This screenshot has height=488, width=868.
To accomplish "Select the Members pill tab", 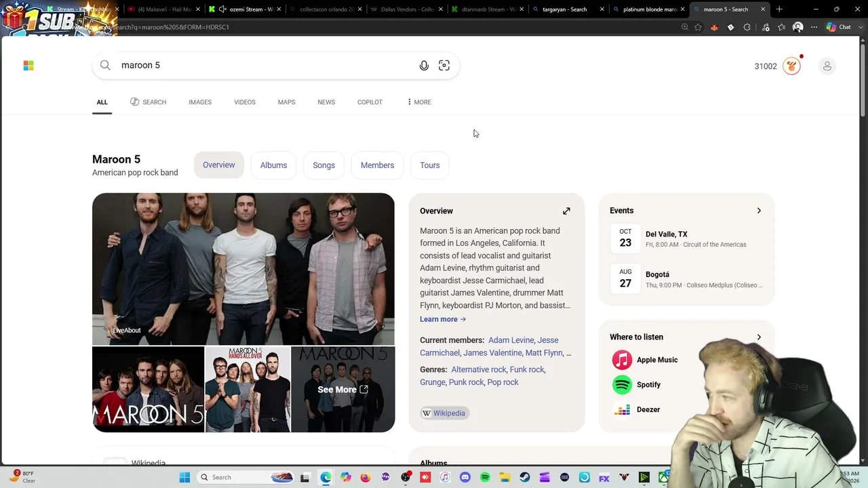I will (377, 165).
